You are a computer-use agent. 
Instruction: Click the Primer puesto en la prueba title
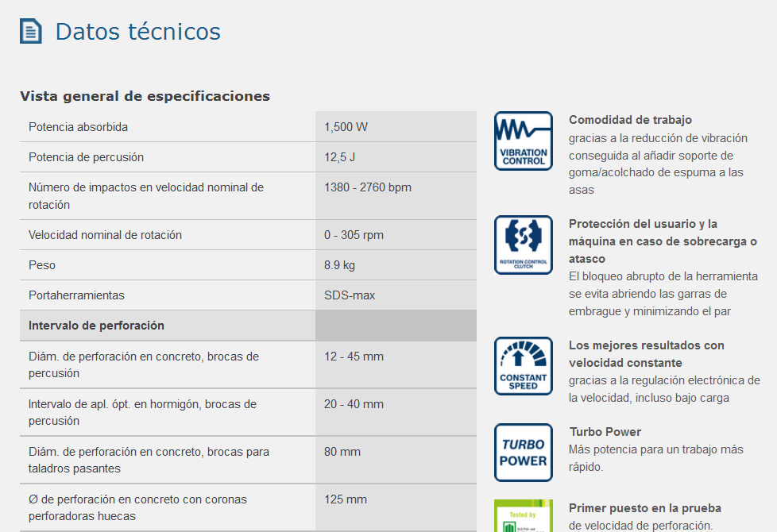click(644, 508)
